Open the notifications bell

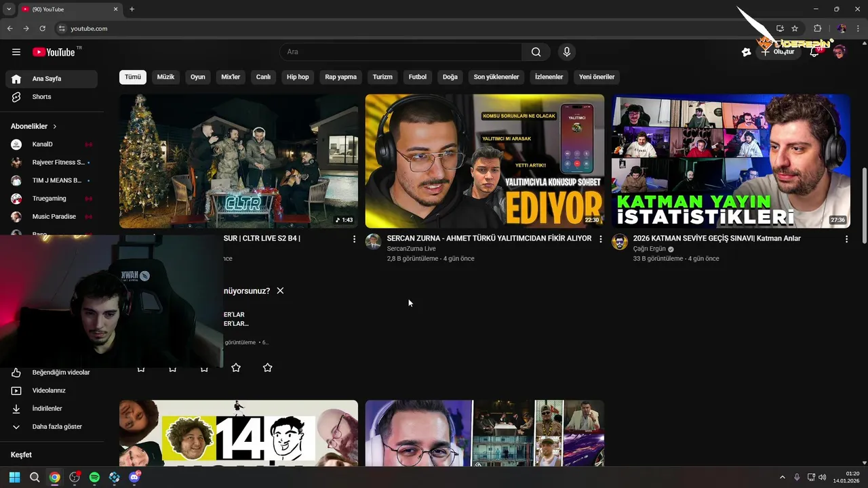(x=814, y=52)
